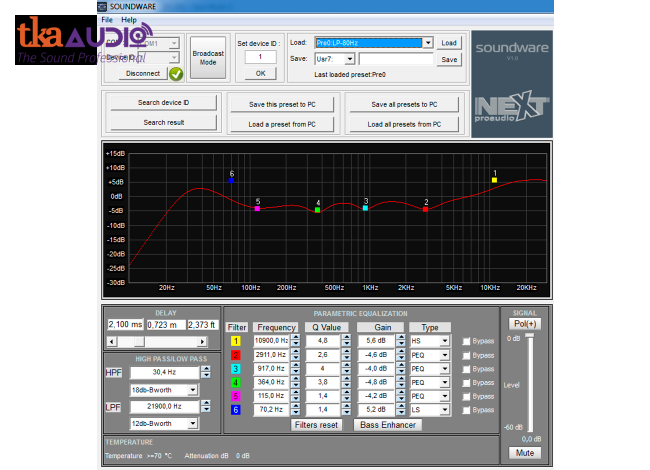Toggle Bypass checkbox for filter 3
650x470 pixels.
pyautogui.click(x=467, y=369)
